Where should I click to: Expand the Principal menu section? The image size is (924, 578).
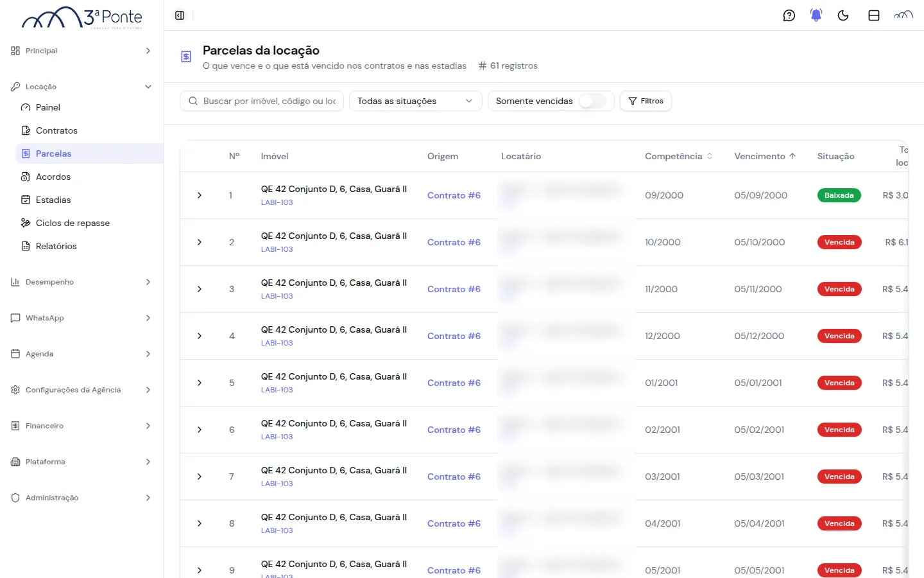point(81,51)
